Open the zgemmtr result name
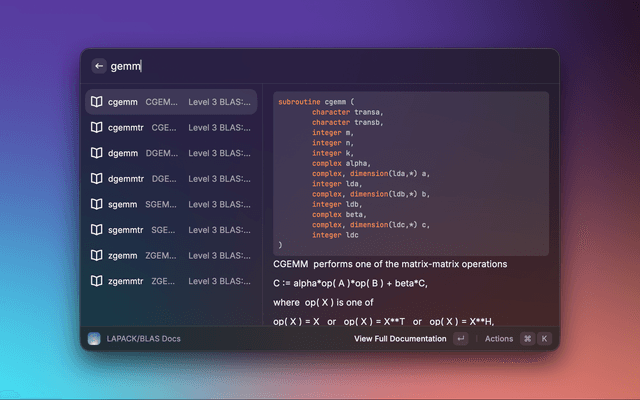Viewport: 640px width, 400px height. pyautogui.click(x=125, y=281)
